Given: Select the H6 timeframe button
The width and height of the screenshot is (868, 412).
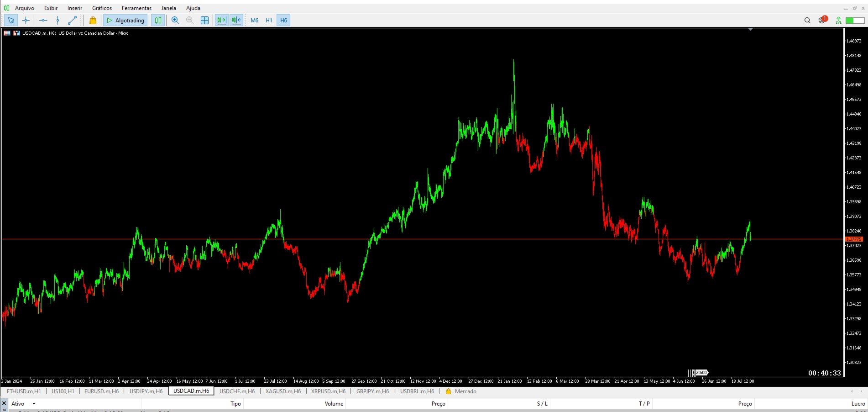Looking at the screenshot, I should click(x=283, y=20).
